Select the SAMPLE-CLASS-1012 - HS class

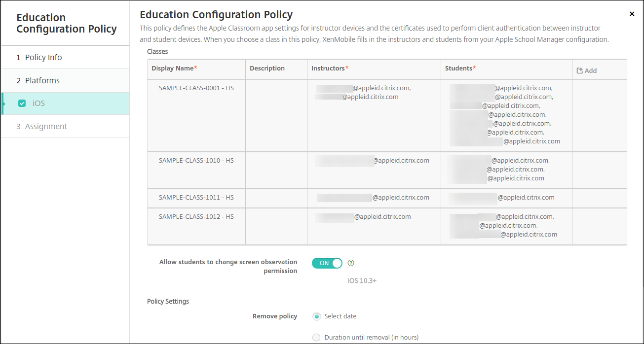click(196, 217)
